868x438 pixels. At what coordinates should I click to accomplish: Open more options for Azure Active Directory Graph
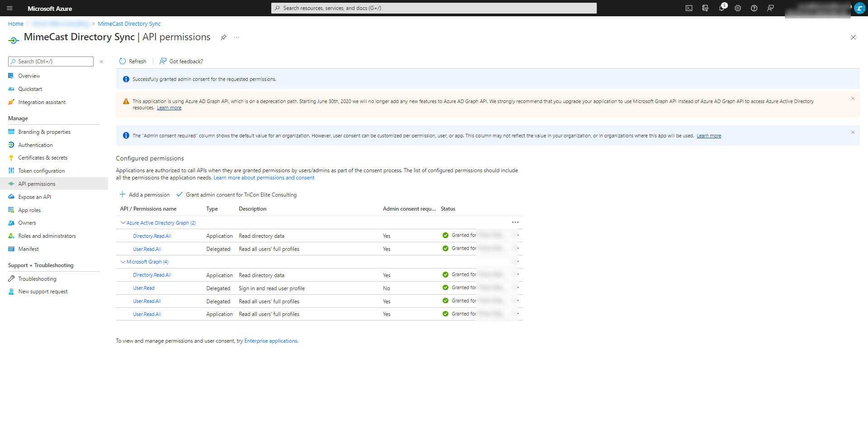[515, 222]
